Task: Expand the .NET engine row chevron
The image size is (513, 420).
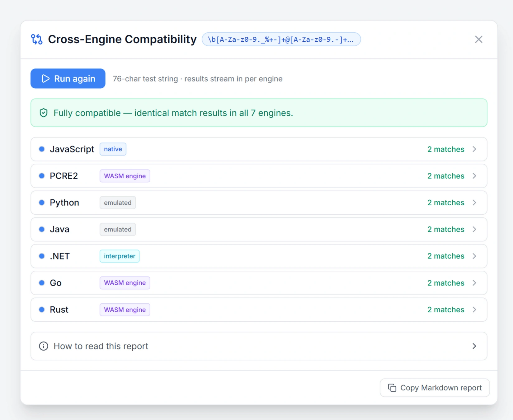Action: pos(474,256)
